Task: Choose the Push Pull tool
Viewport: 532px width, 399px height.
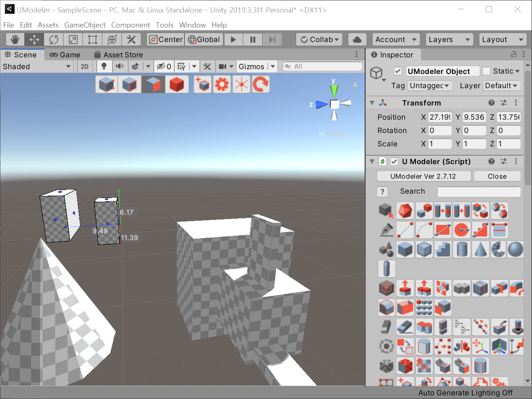Action: (x=405, y=288)
